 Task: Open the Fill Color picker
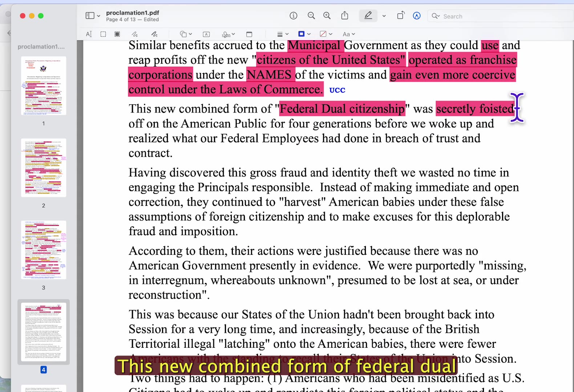326,34
